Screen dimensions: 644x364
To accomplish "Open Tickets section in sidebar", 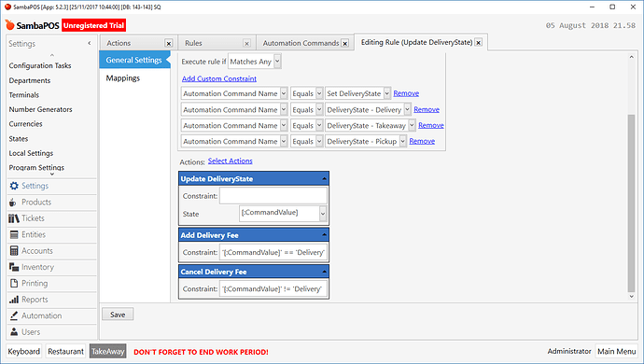I will (x=51, y=218).
